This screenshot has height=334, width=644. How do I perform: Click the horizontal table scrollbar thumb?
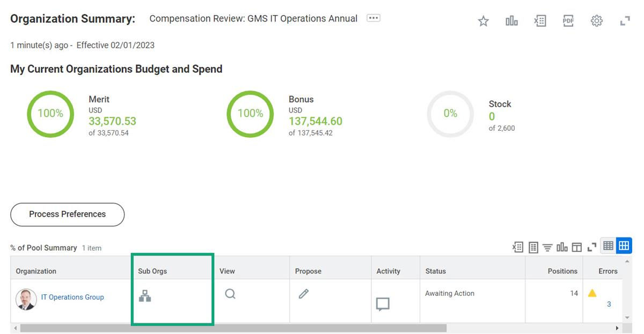pos(233,328)
